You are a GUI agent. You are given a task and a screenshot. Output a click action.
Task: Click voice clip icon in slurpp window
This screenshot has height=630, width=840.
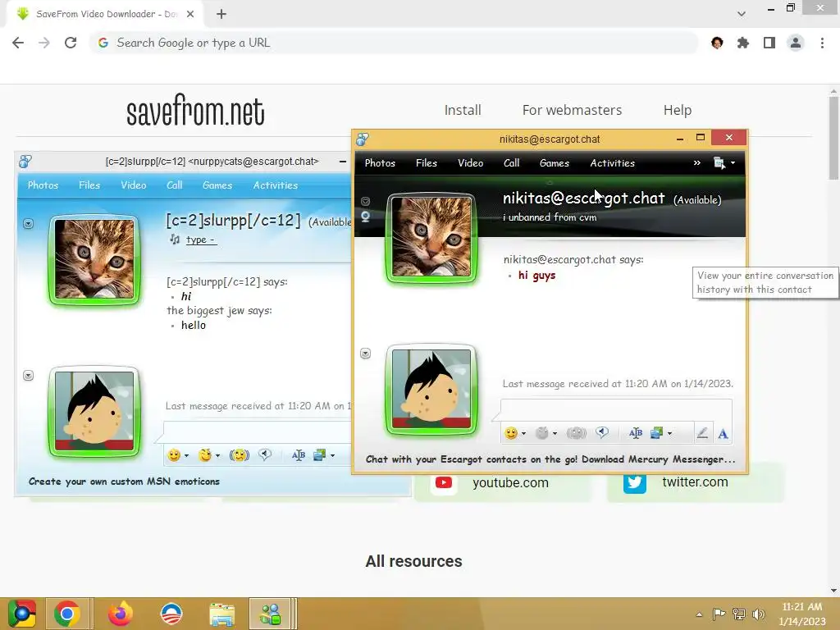point(265,454)
